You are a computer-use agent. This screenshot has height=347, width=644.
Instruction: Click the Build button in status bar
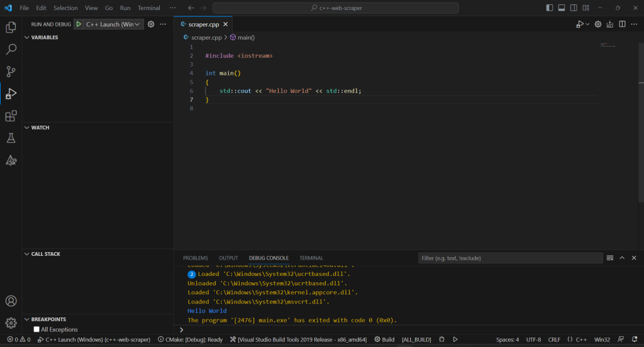click(384, 339)
